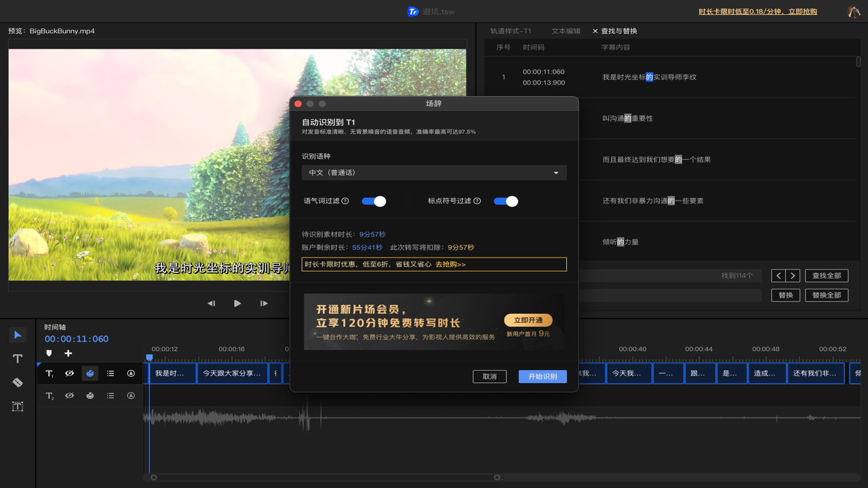Click the 去抢购>> link
The width and height of the screenshot is (868, 488).
point(450,264)
